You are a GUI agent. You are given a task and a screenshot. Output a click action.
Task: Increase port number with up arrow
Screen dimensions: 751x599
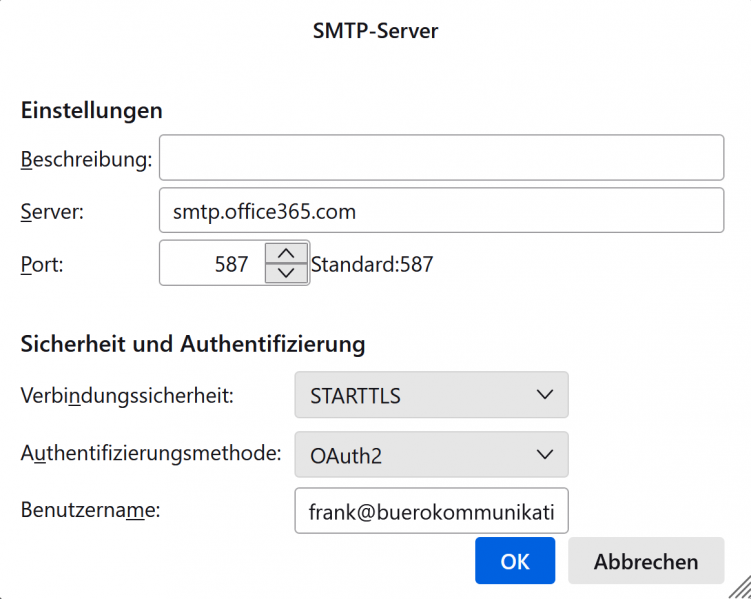[x=286, y=253]
